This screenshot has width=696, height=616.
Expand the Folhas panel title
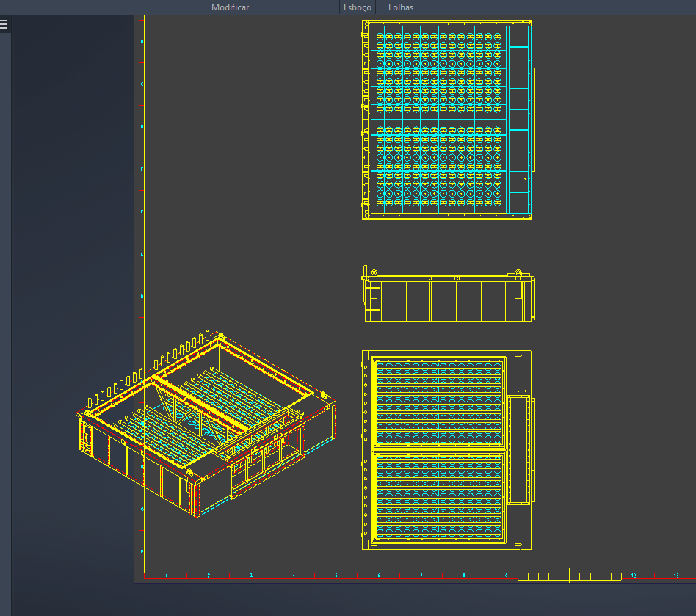401,7
